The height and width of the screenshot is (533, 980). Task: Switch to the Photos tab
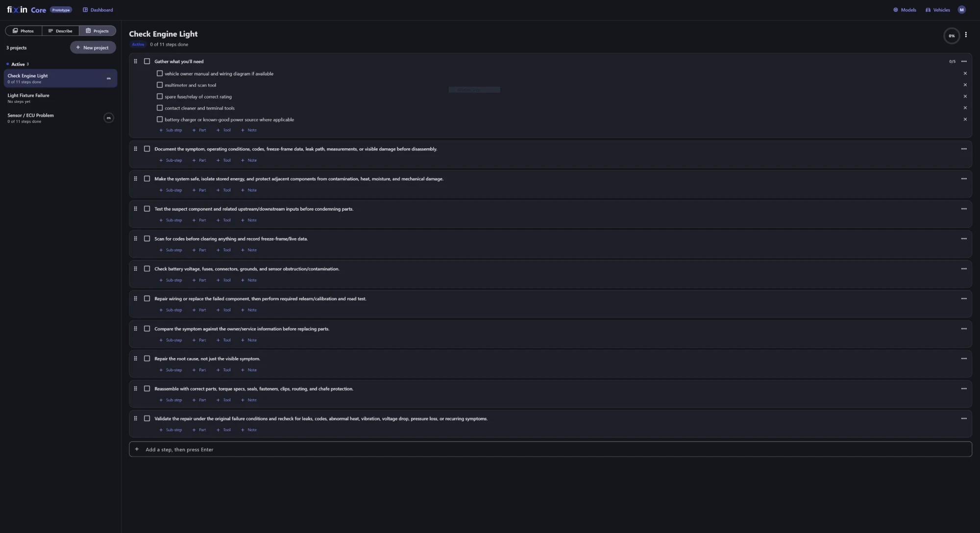[x=24, y=31]
